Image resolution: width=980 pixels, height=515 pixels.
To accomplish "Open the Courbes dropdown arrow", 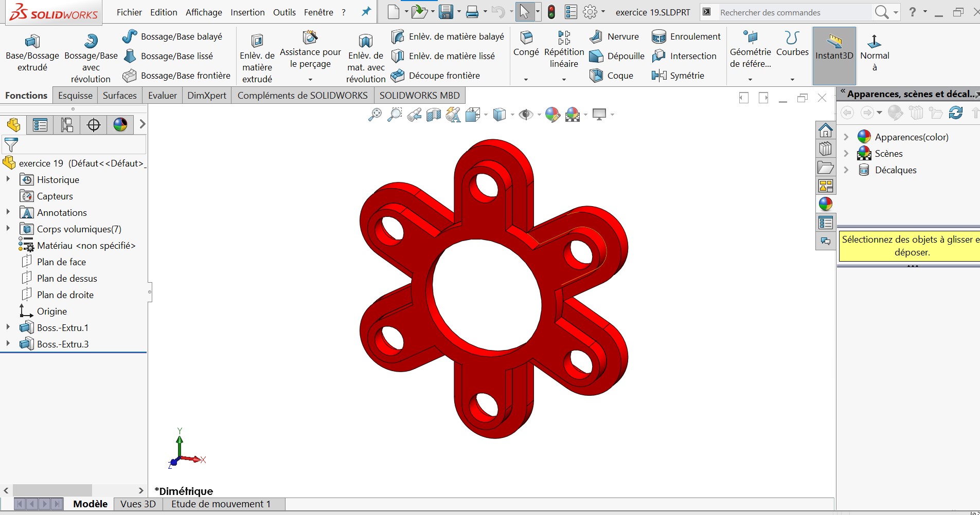I will pos(792,80).
